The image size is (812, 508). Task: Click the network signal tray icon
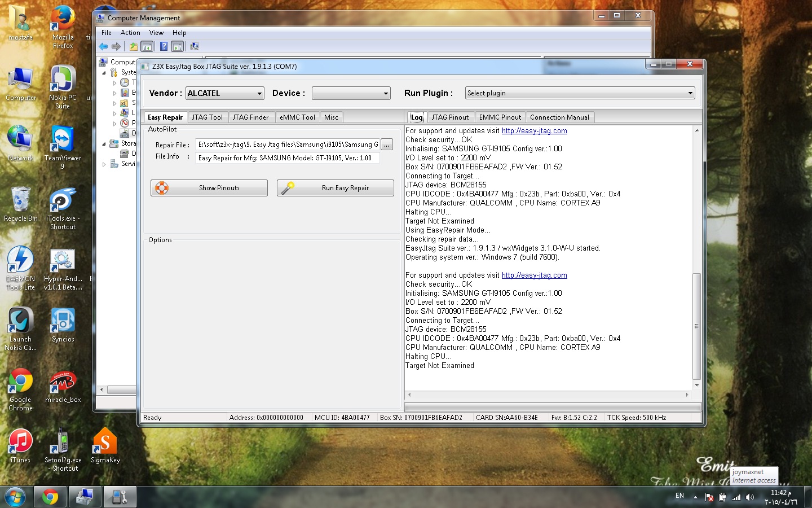point(736,497)
